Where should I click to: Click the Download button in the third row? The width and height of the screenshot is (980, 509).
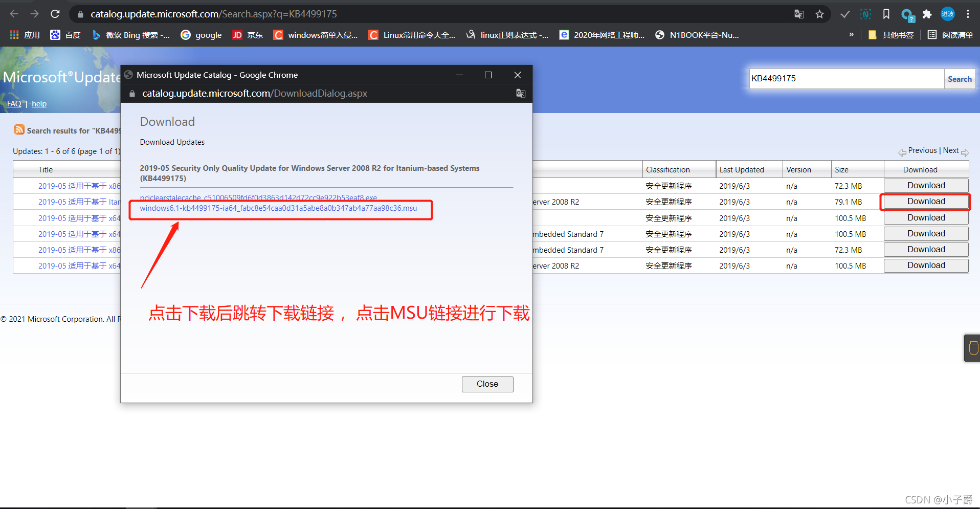tap(926, 218)
